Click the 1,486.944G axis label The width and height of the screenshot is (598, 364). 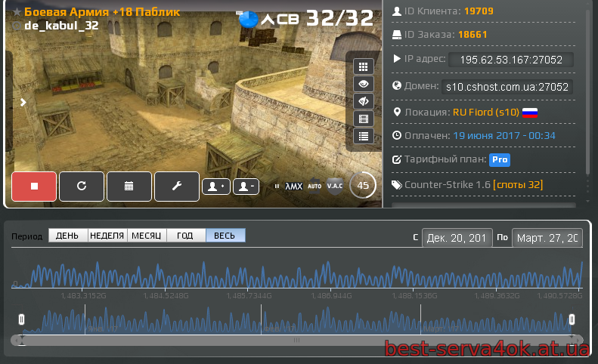[x=331, y=296]
